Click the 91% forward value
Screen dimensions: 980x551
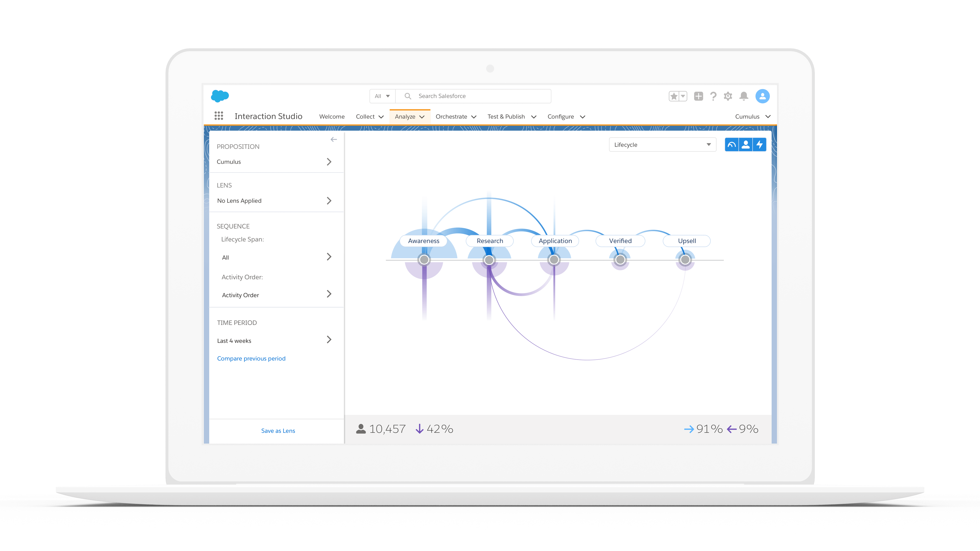[710, 429]
